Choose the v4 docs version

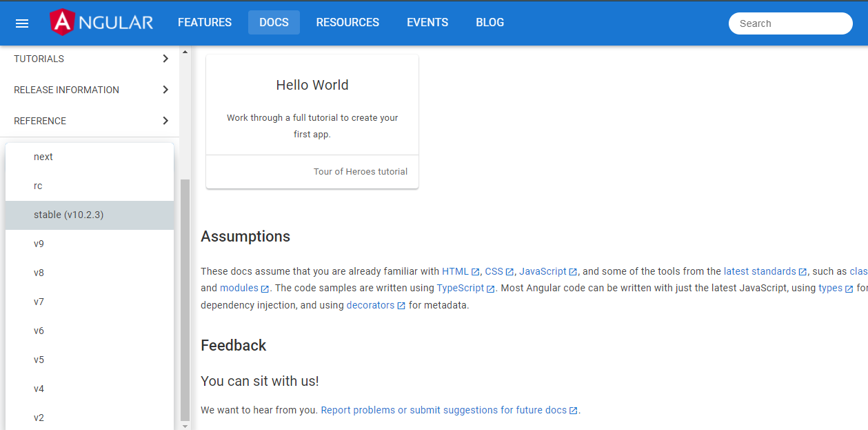[x=90, y=389]
